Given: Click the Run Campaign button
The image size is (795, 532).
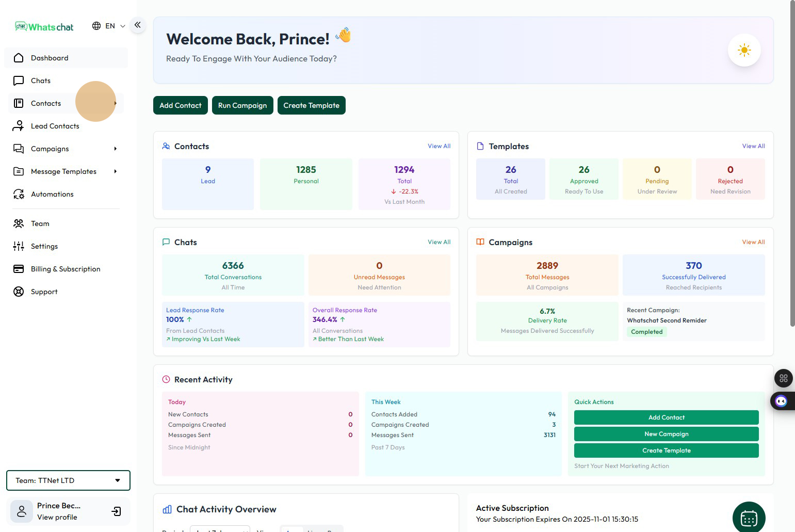Looking at the screenshot, I should pos(242,105).
